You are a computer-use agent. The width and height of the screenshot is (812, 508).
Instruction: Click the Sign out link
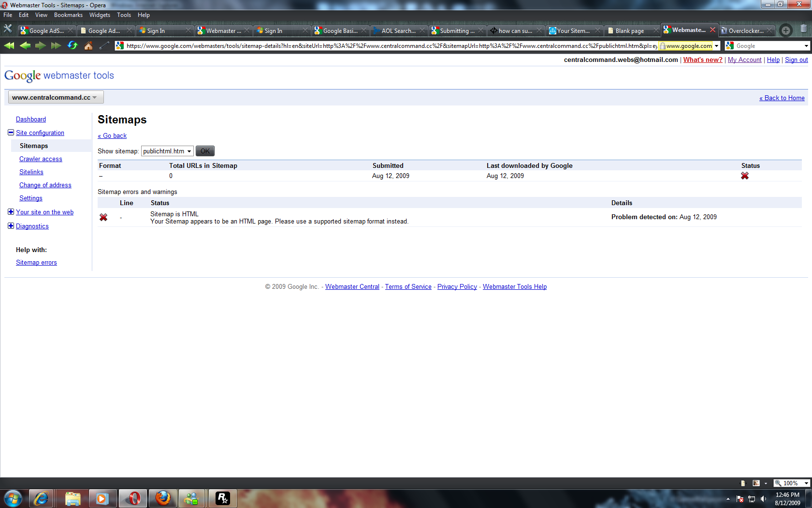(x=797, y=60)
